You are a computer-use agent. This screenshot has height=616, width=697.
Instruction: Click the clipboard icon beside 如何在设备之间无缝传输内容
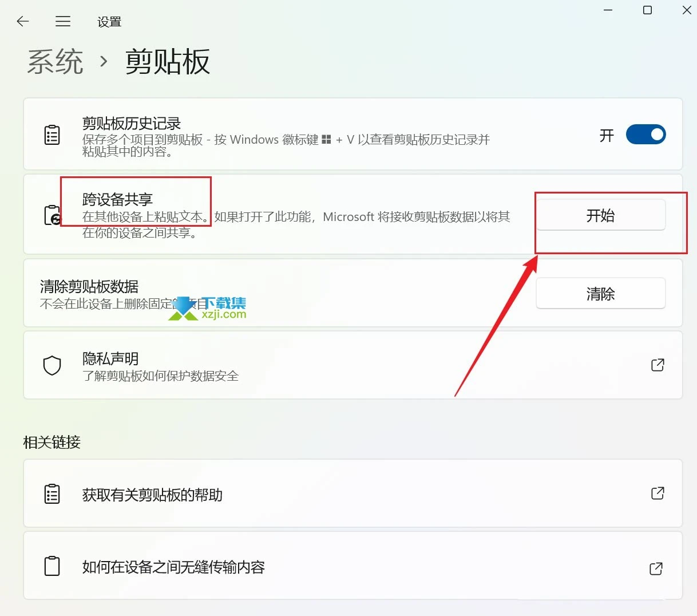(x=52, y=566)
